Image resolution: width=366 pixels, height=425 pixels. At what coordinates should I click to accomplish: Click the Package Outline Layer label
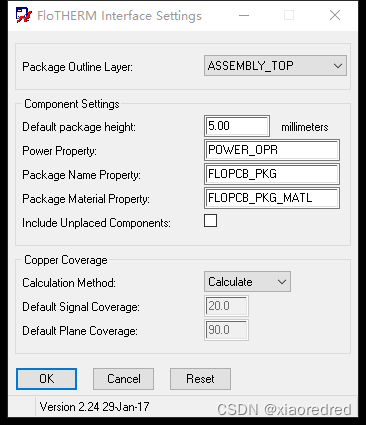[x=77, y=67]
